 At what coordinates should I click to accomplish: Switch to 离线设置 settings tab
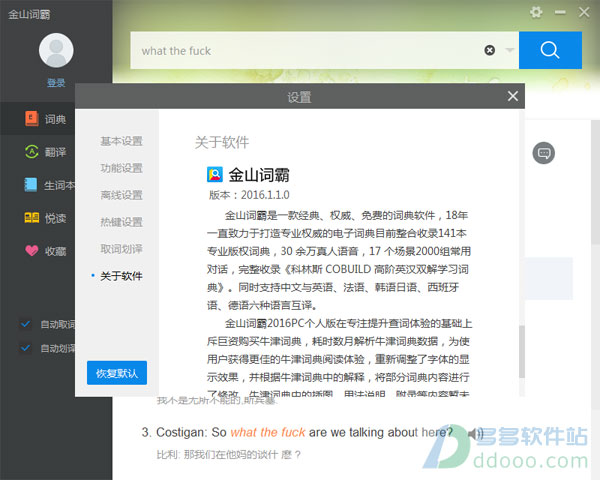(x=121, y=195)
